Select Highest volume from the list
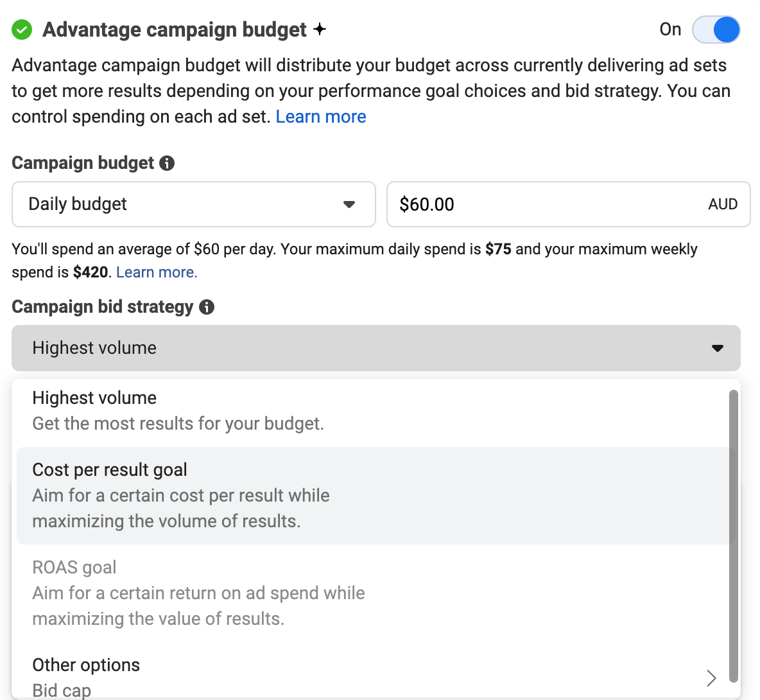 coord(257,410)
